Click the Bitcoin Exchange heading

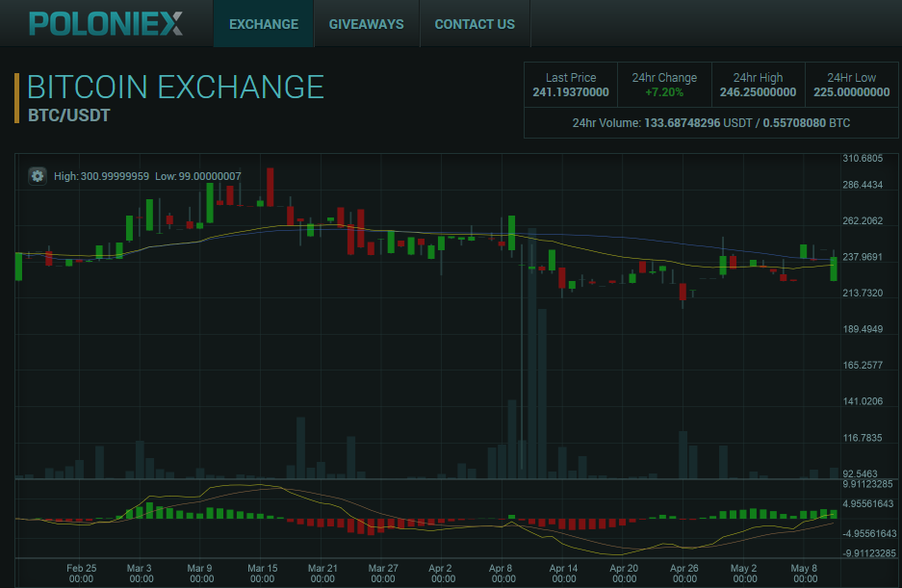pos(175,88)
